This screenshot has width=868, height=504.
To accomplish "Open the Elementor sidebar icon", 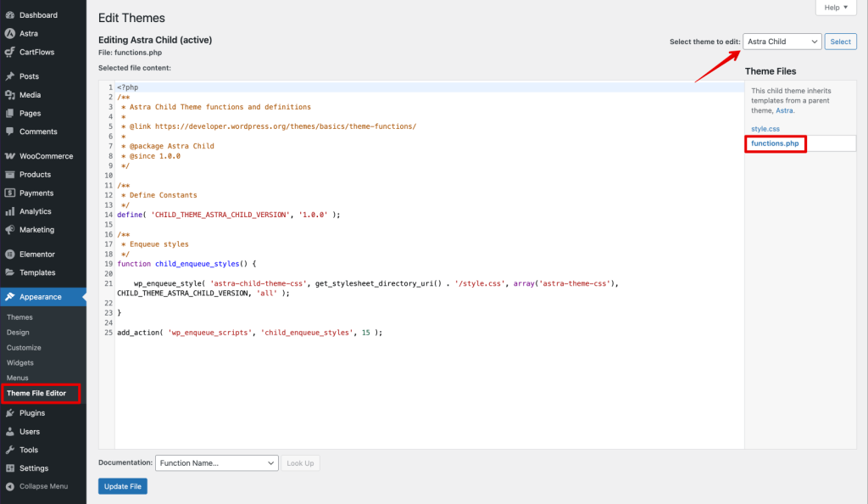I will (14, 254).
